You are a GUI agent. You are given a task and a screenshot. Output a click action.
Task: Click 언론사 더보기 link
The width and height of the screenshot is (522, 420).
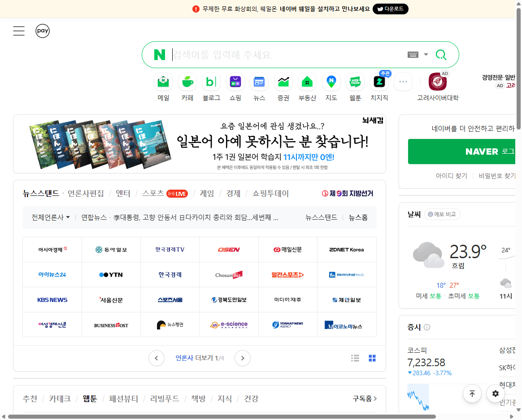(x=200, y=358)
